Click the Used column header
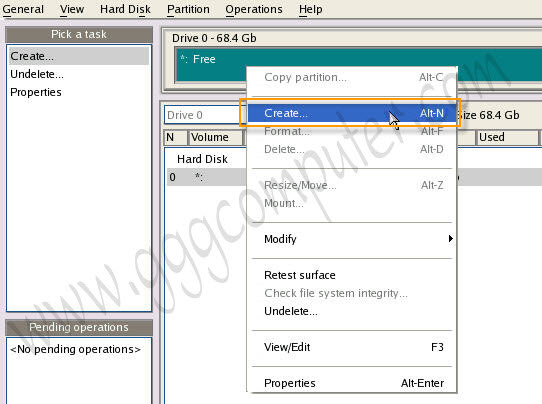 click(507, 137)
